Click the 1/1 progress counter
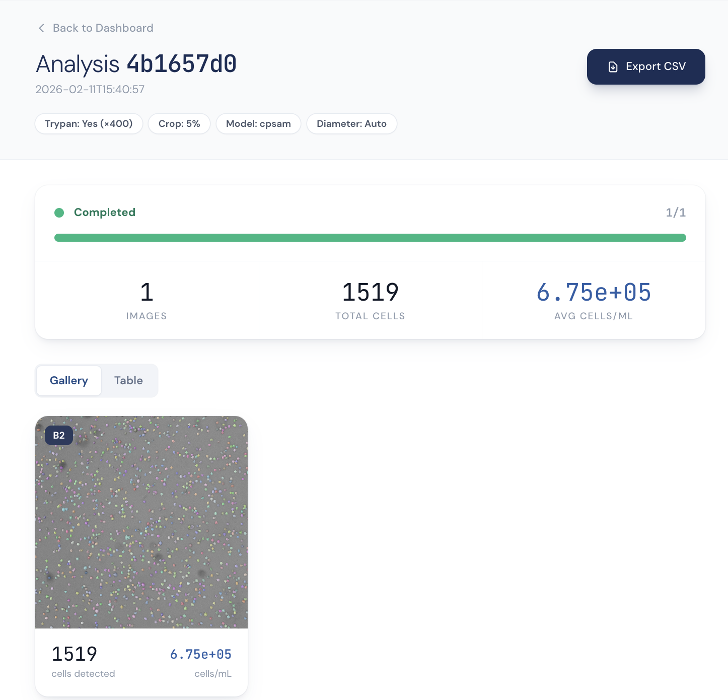The width and height of the screenshot is (728, 700). pyautogui.click(x=675, y=213)
